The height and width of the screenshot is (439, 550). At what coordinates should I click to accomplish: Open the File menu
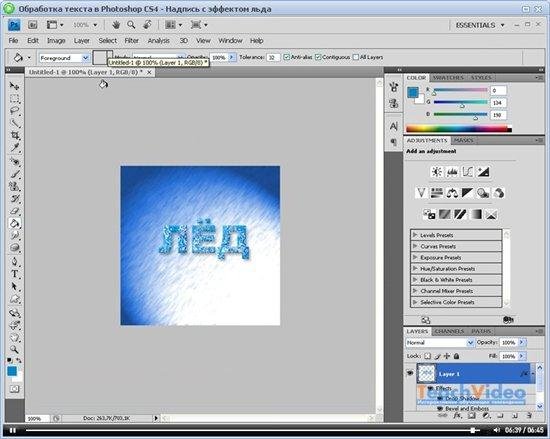(13, 41)
